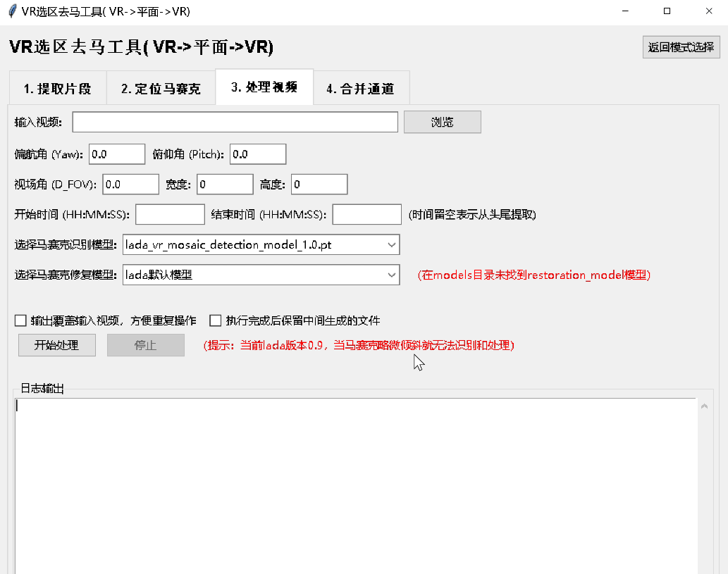The width and height of the screenshot is (728, 574).
Task: Click the feather app icon in title bar
Action: click(13, 11)
